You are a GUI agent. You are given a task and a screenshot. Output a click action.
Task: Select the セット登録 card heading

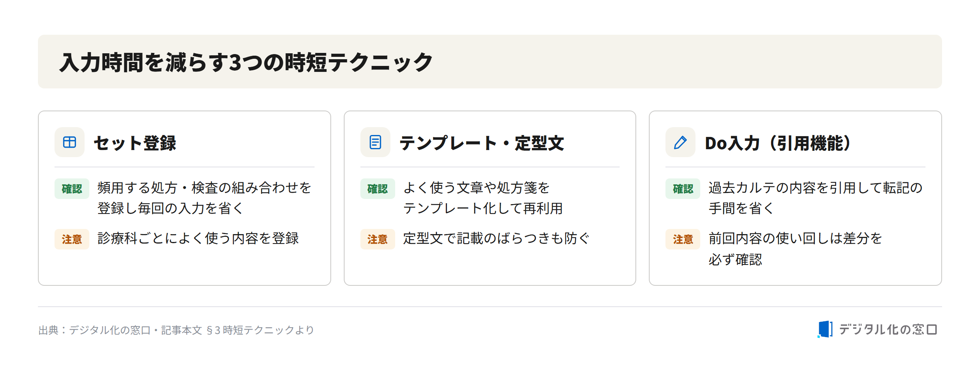point(135,143)
